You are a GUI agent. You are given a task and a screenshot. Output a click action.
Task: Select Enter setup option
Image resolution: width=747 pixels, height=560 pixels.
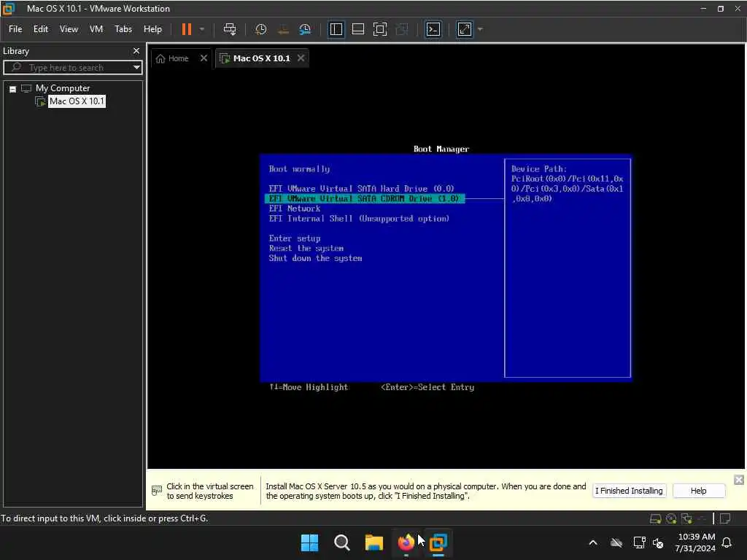click(295, 238)
